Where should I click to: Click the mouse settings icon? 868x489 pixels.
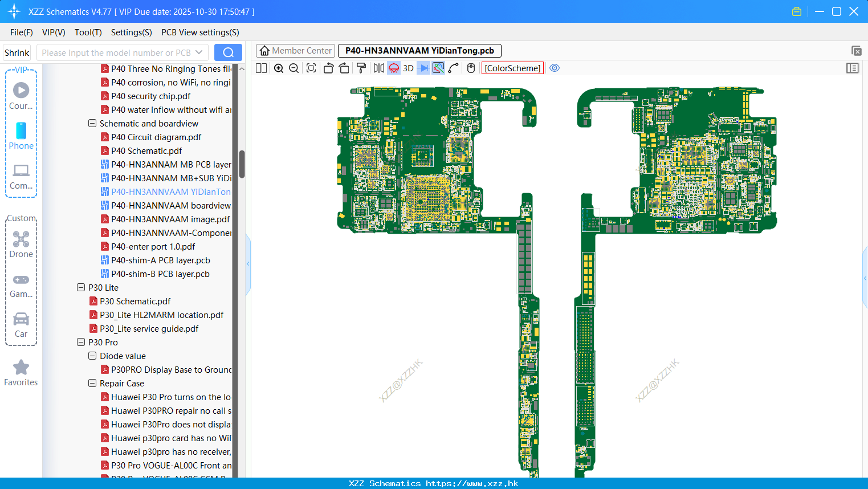point(471,68)
